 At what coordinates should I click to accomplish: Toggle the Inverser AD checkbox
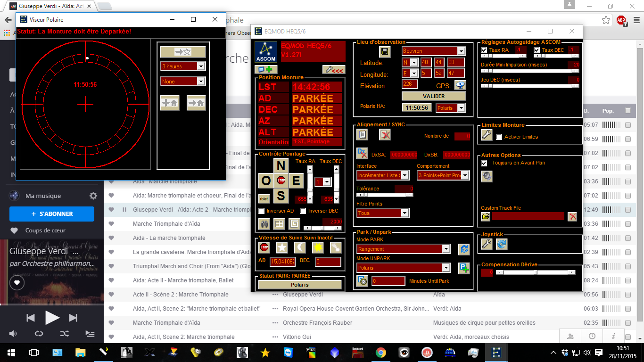point(262,211)
